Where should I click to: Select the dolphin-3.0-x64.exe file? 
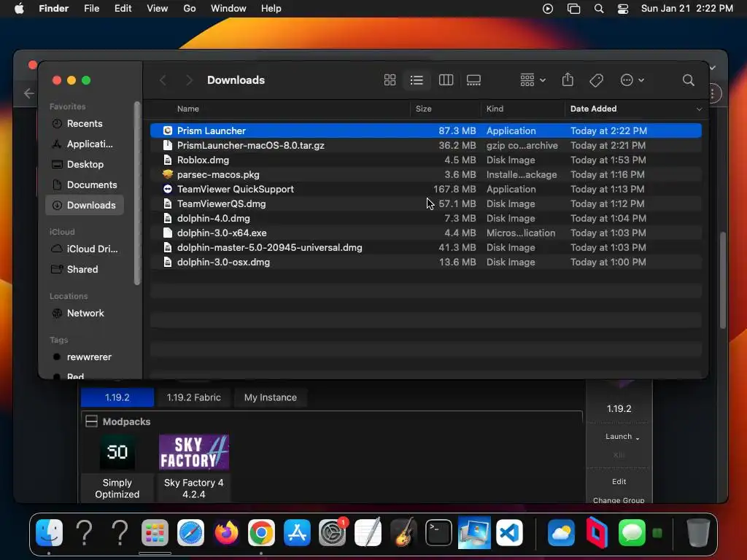(426, 233)
